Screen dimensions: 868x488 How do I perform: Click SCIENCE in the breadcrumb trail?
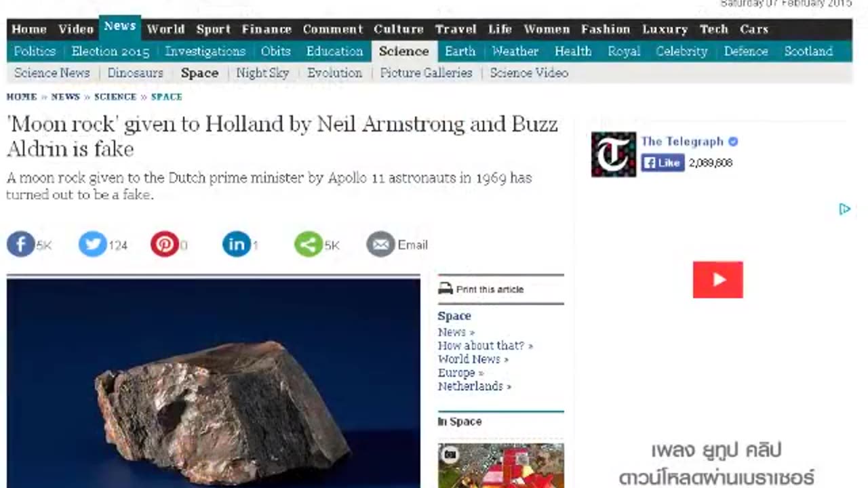[115, 97]
